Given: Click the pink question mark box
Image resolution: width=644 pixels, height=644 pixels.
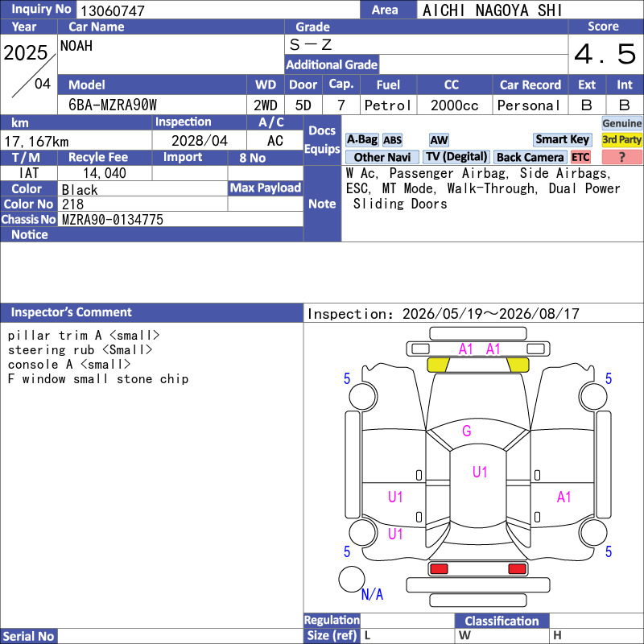Looking at the screenshot, I should [x=621, y=157].
